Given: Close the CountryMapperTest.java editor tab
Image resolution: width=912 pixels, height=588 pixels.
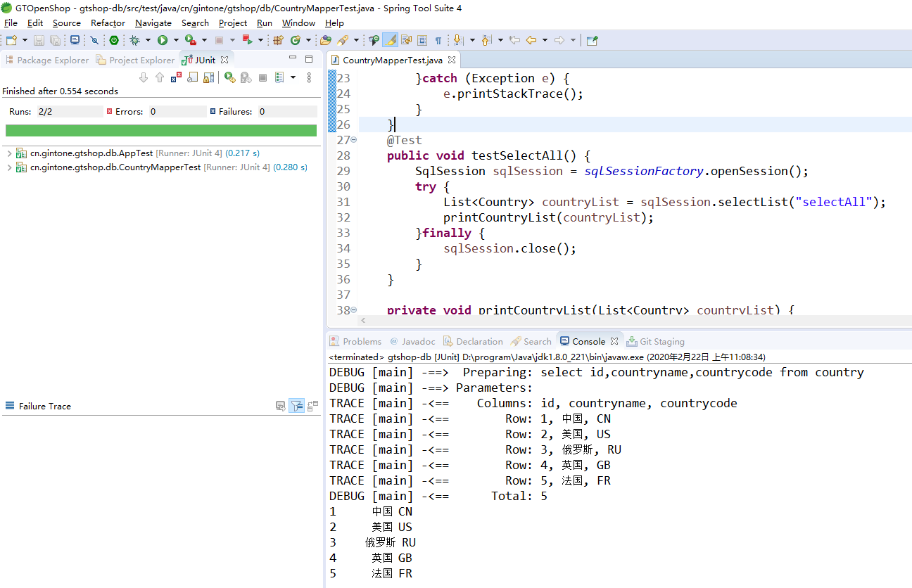Looking at the screenshot, I should pyautogui.click(x=452, y=60).
